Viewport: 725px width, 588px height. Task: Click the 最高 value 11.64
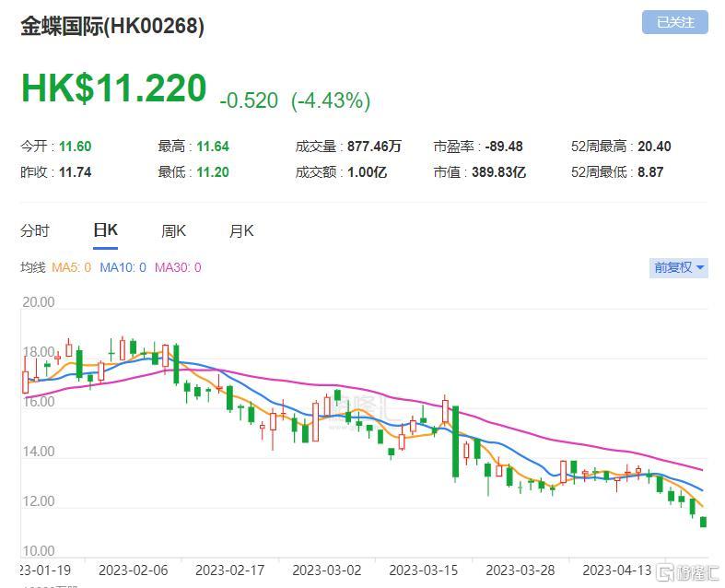(x=213, y=147)
